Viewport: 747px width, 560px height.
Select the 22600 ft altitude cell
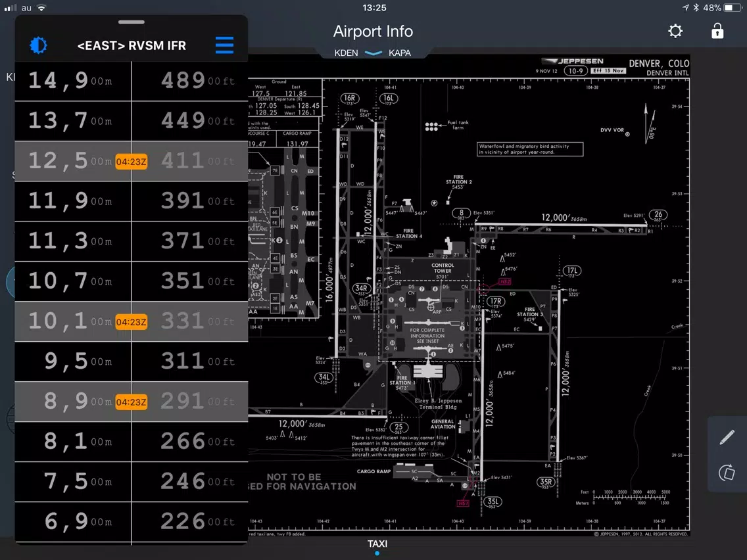[x=190, y=522]
